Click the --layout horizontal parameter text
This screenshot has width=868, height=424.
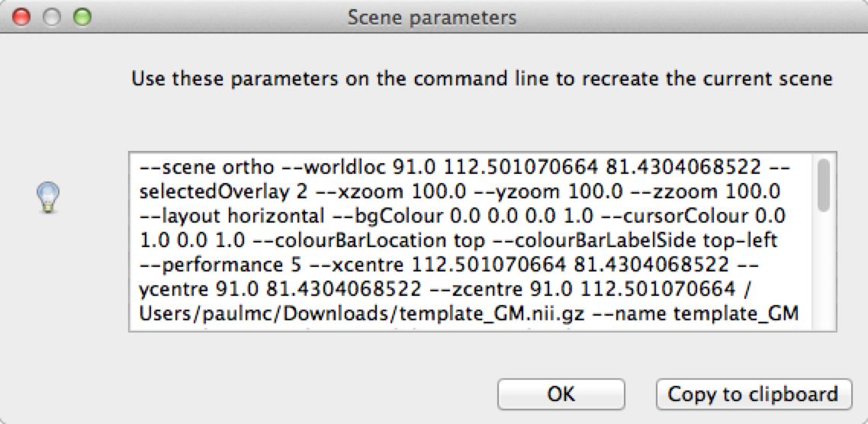point(232,217)
